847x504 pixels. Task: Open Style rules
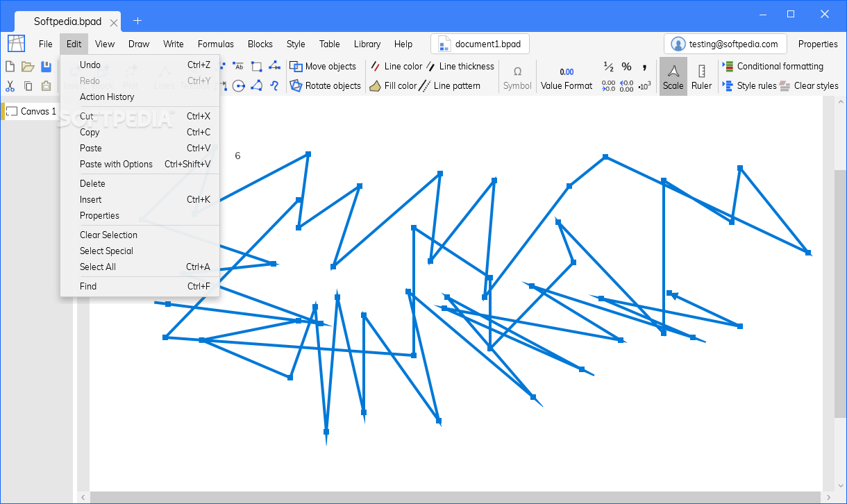749,86
